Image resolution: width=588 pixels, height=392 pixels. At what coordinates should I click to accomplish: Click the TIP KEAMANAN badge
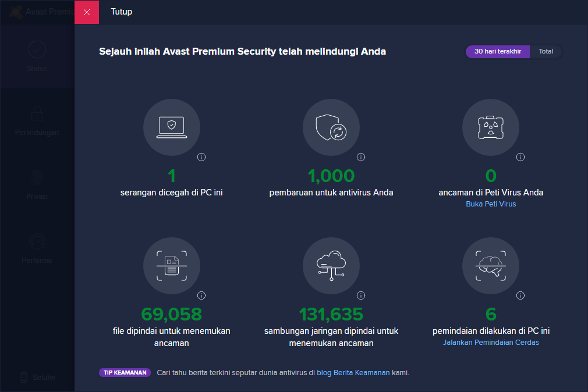coord(125,373)
